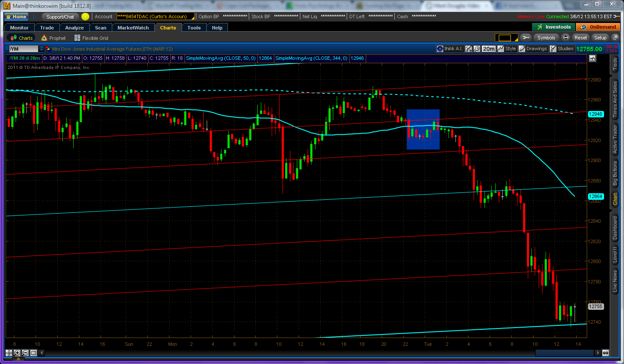Click the Symbols button
Viewport: 624px width, 364px height.
click(x=546, y=38)
